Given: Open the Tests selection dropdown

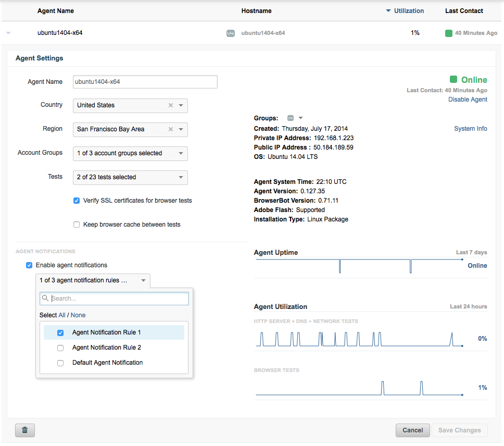Looking at the screenshot, I should pos(130,177).
